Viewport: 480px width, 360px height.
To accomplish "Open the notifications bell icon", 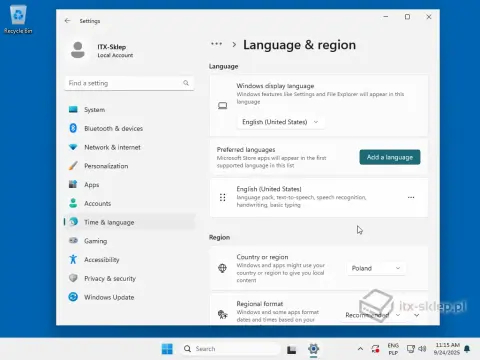I will click(467, 349).
